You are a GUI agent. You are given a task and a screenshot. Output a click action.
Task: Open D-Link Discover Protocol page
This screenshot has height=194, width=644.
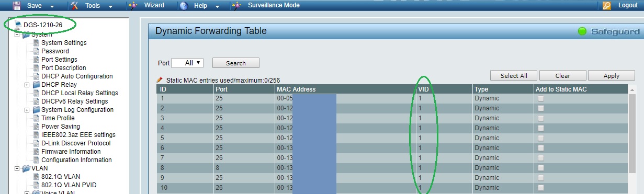[x=76, y=143]
